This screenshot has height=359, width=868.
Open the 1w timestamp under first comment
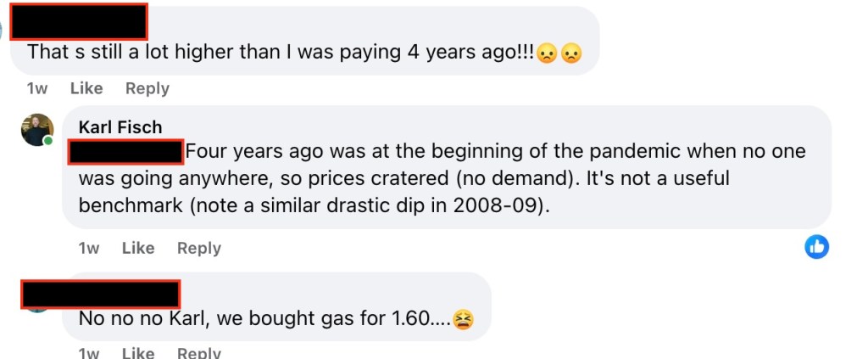point(37,88)
